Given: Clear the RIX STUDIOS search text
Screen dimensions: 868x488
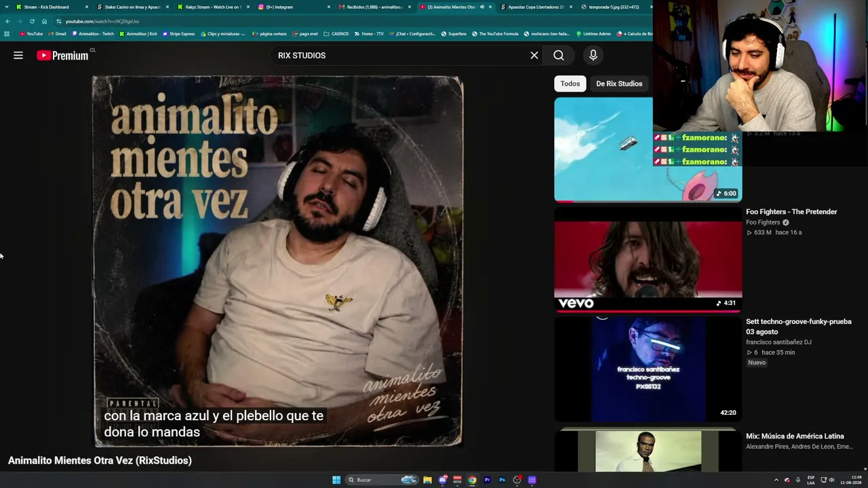Looking at the screenshot, I should click(x=534, y=56).
